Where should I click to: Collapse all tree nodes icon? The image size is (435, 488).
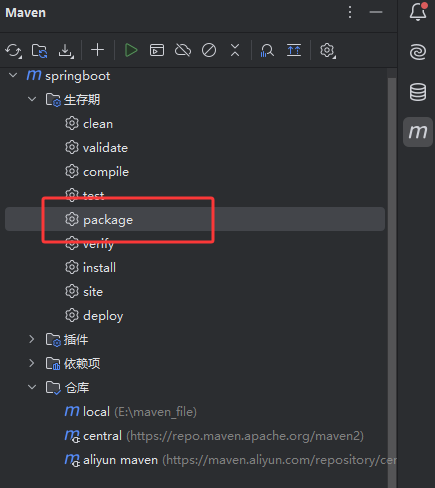coord(235,50)
